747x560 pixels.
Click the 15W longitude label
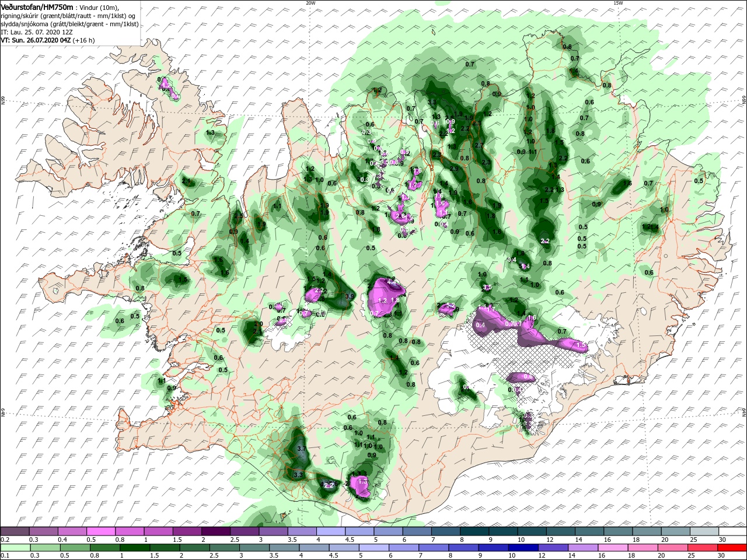pos(618,3)
